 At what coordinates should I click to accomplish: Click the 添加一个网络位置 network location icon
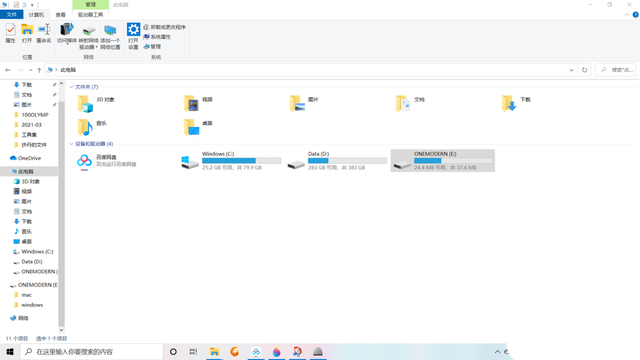tap(110, 36)
